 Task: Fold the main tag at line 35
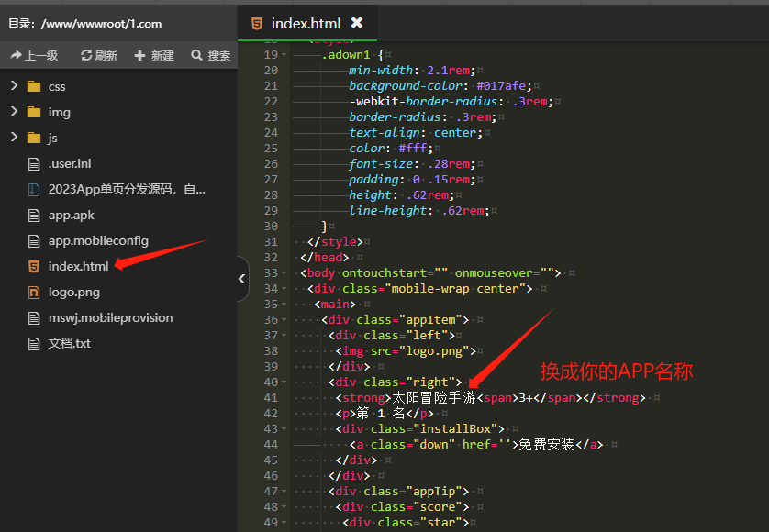point(284,305)
